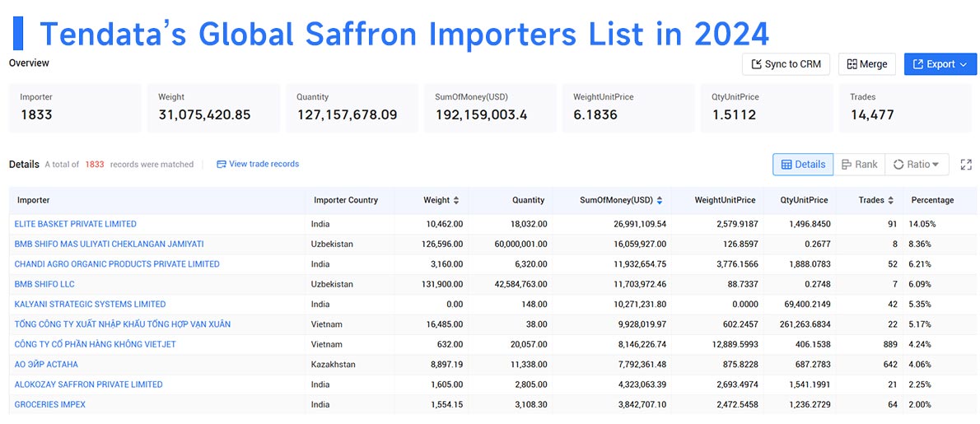Click the Merge button
980x424 pixels.
pos(867,64)
